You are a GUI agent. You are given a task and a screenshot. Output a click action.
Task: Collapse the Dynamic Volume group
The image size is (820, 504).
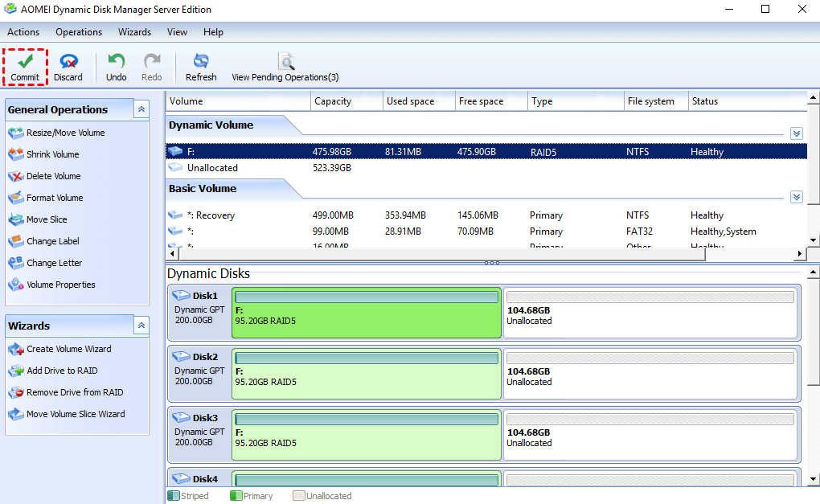coord(796,133)
